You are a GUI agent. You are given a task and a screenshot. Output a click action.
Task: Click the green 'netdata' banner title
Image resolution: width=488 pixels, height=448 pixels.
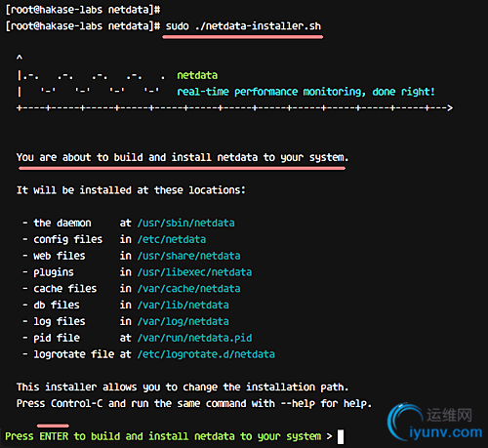click(x=197, y=75)
